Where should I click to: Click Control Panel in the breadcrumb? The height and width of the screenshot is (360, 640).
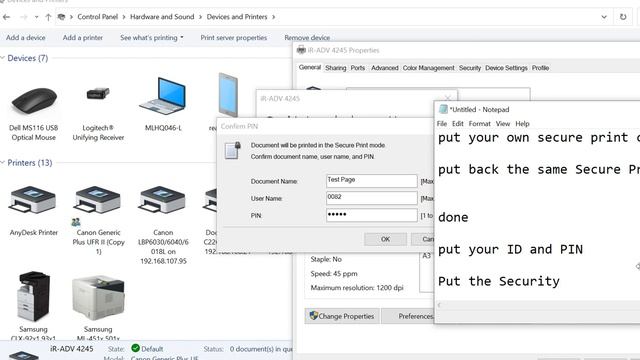click(x=98, y=17)
